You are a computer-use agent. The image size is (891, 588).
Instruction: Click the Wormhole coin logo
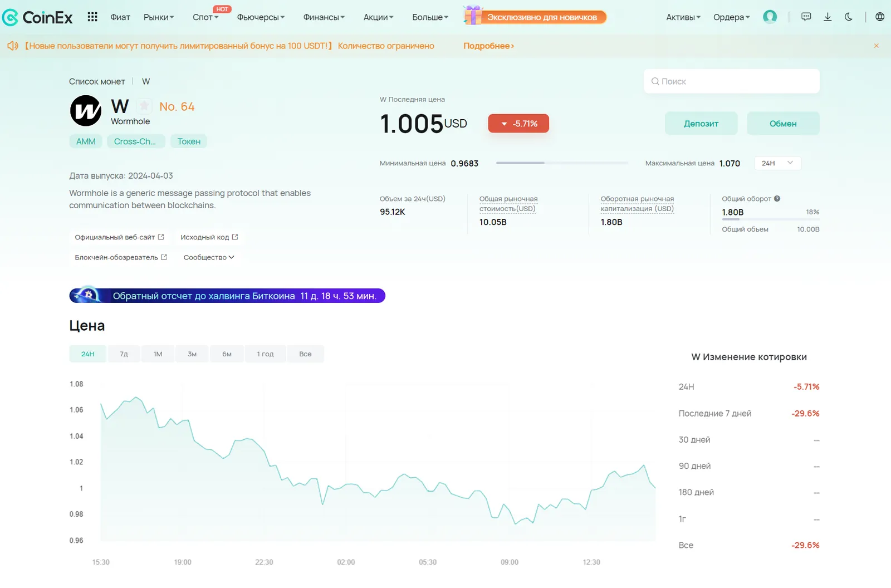86,110
